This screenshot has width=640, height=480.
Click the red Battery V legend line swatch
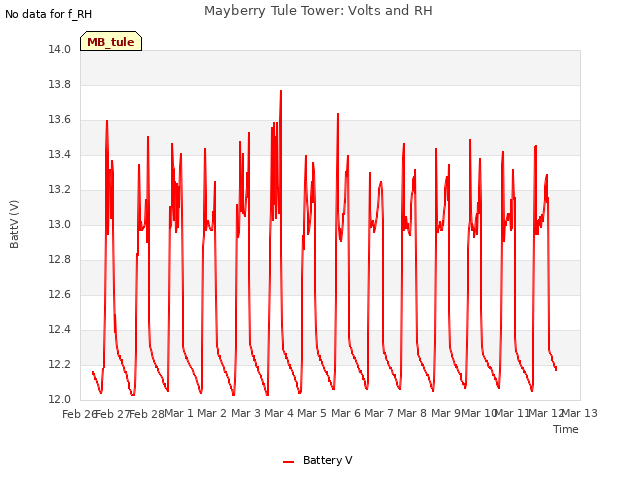[x=288, y=462]
